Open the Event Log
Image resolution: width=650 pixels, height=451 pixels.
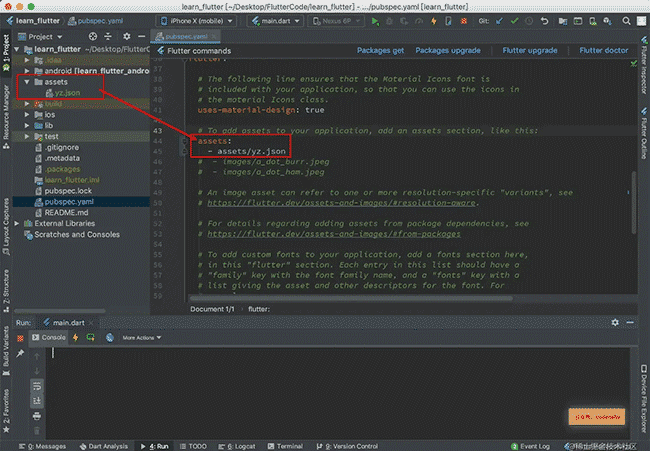click(531, 446)
